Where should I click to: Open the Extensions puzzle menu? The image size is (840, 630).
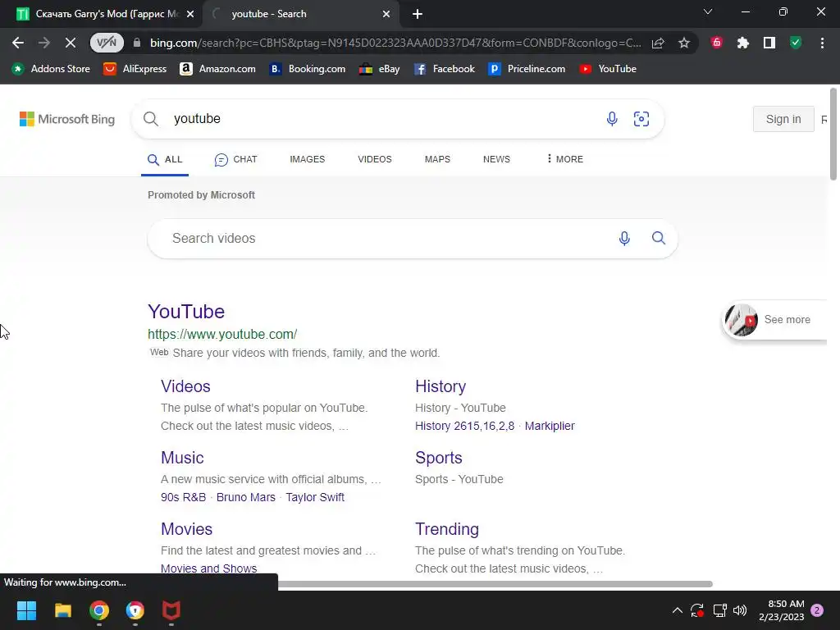[743, 43]
